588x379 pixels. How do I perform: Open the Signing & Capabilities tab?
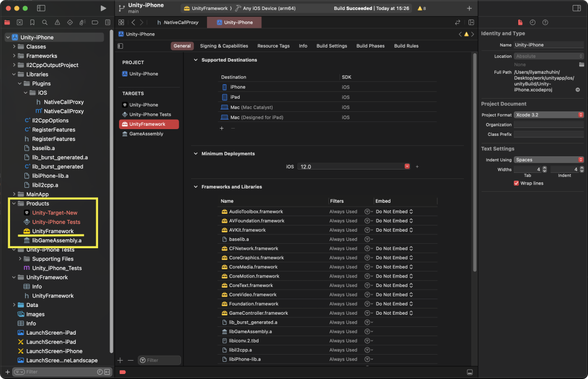tap(224, 46)
